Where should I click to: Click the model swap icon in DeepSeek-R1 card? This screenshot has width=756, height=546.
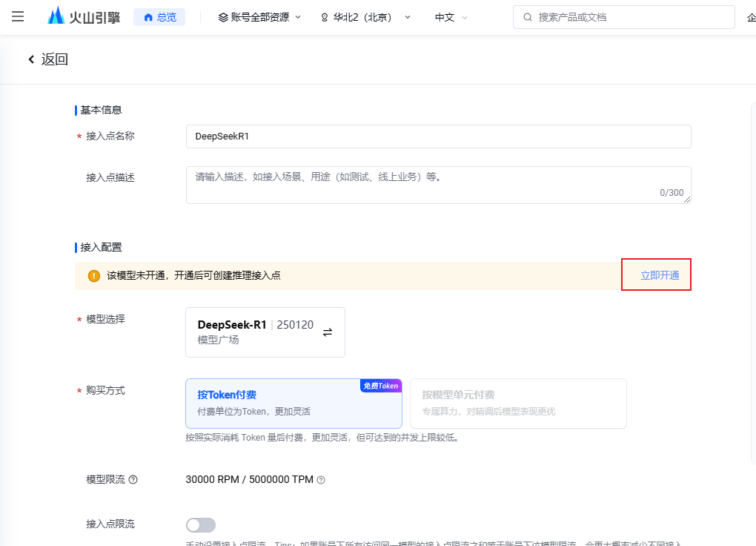coord(326,332)
